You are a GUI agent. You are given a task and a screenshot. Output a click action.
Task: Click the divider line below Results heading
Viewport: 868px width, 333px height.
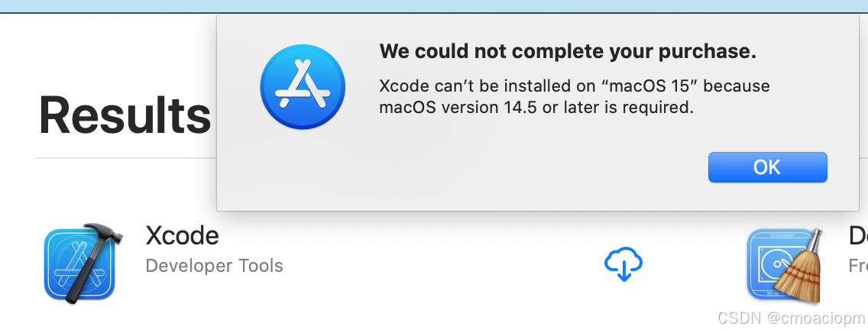[122, 159]
